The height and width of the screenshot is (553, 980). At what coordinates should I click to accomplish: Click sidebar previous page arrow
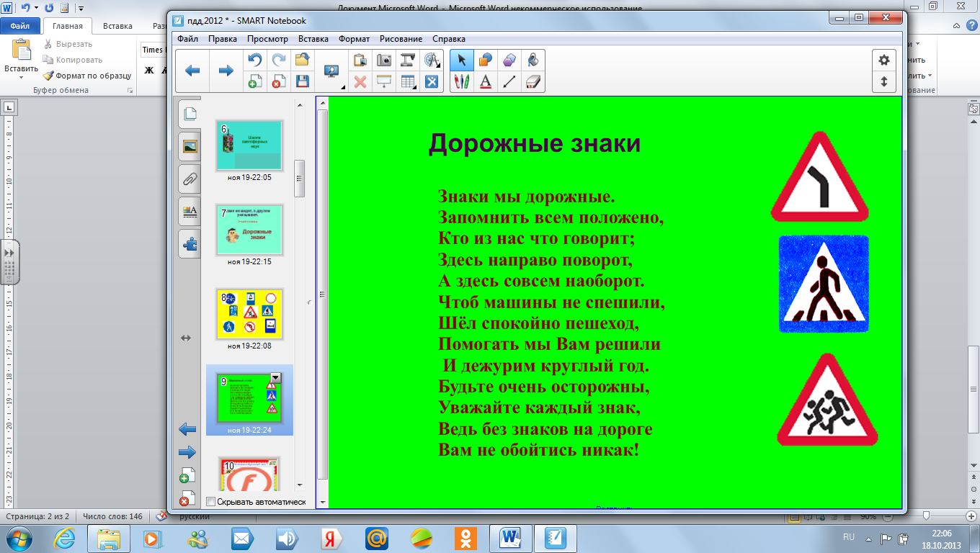pos(187,430)
